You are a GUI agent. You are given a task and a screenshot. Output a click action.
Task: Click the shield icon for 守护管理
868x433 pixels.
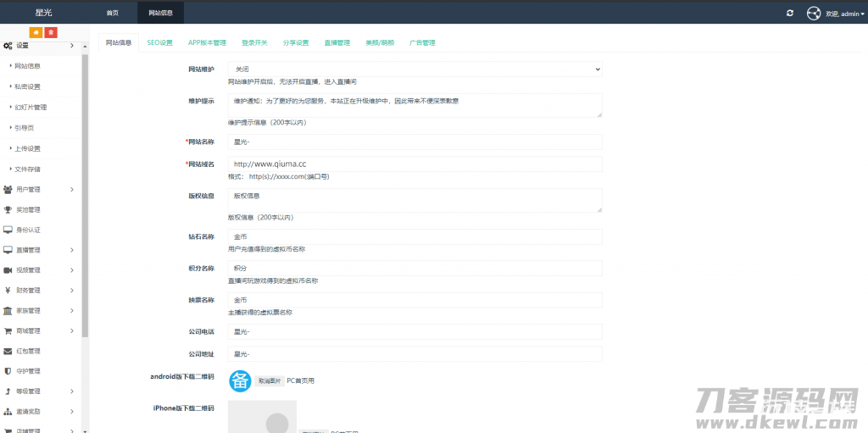[8, 371]
